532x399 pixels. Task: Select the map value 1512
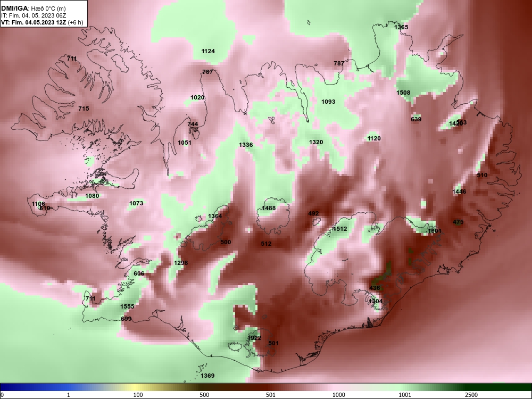click(x=339, y=229)
